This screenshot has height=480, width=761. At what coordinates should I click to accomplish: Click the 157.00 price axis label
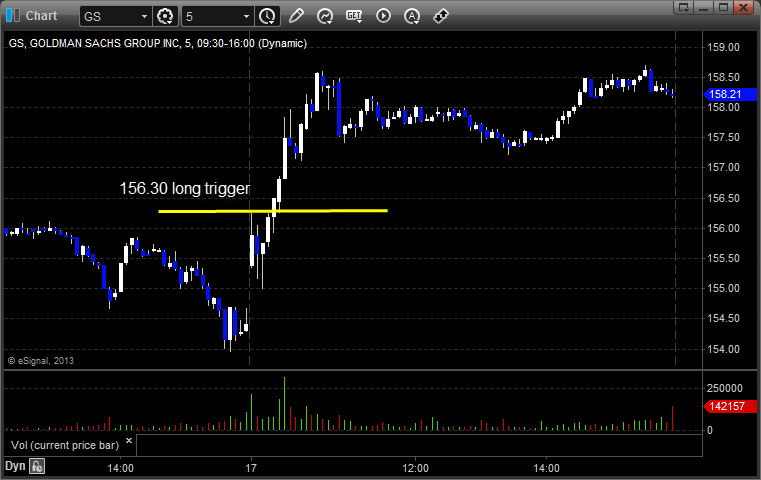tap(723, 167)
